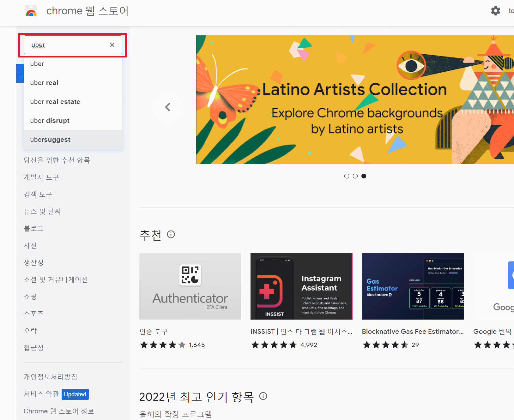Open the Latino Artists Collection banner
The height and width of the screenshot is (420, 514).
pyautogui.click(x=355, y=100)
